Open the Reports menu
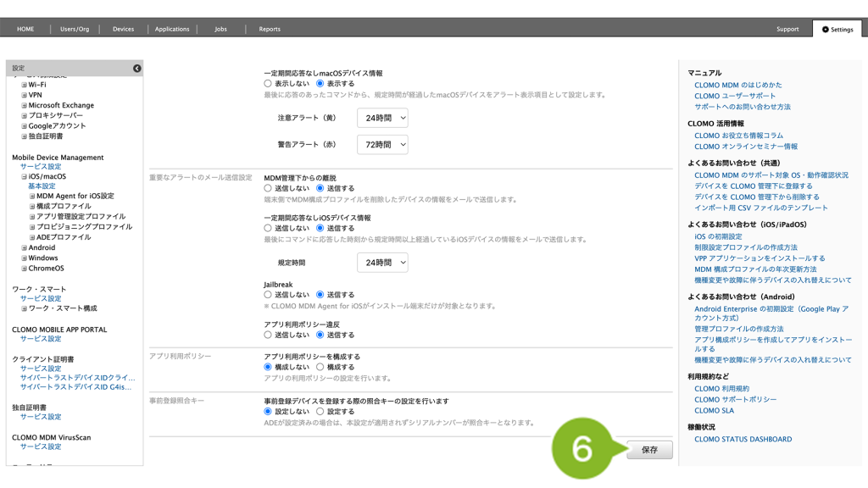 click(x=270, y=29)
